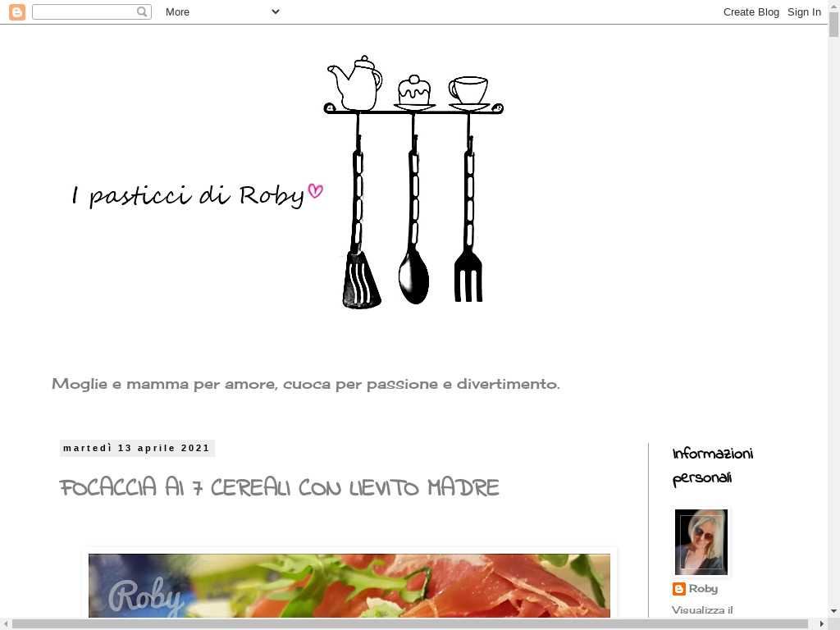Open the Focaccia ai 7 cereali post title
The image size is (840, 630).
click(x=279, y=488)
